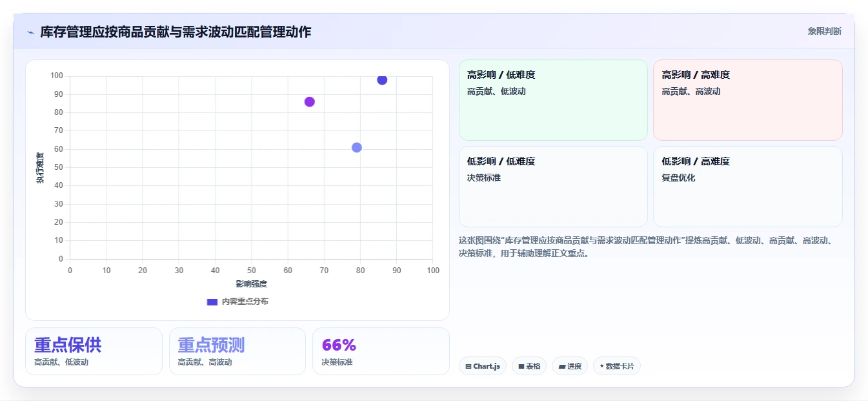Image resolution: width=868 pixels, height=401 pixels.
Task: Click the 影响强度 x-axis label
Action: click(251, 283)
